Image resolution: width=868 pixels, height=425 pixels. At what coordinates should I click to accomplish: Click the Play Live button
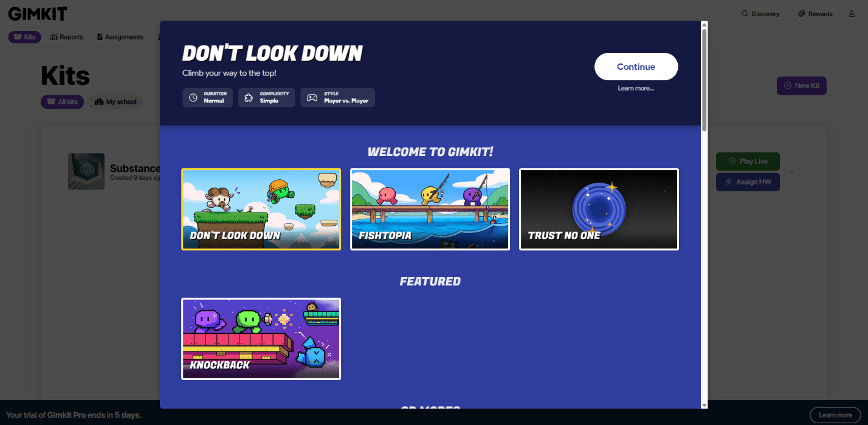click(x=748, y=161)
